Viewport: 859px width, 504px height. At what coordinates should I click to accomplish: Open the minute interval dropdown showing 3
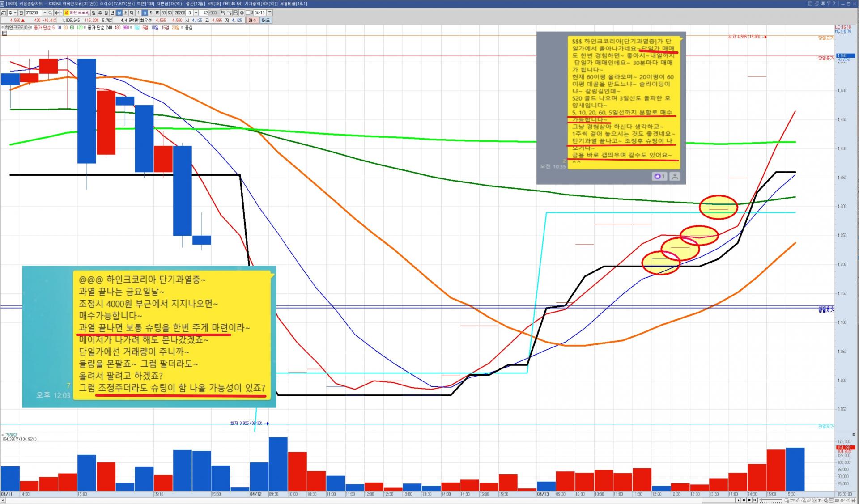[196, 13]
